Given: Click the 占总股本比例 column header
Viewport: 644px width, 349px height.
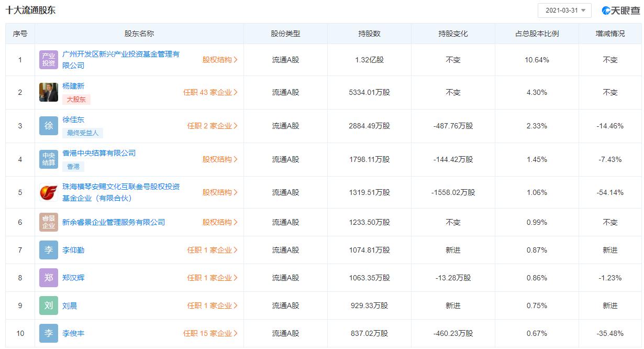Looking at the screenshot, I should (537, 34).
